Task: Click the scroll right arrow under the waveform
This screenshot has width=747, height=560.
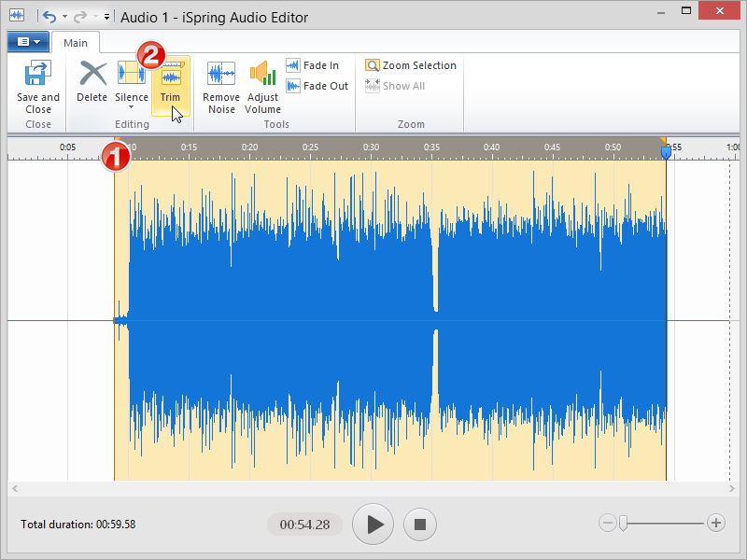Action: click(732, 488)
